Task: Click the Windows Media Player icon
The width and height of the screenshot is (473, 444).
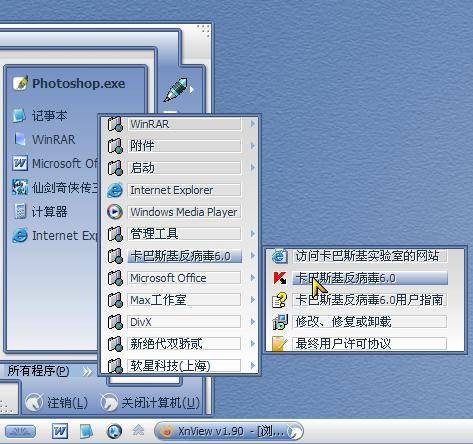Action: [115, 212]
